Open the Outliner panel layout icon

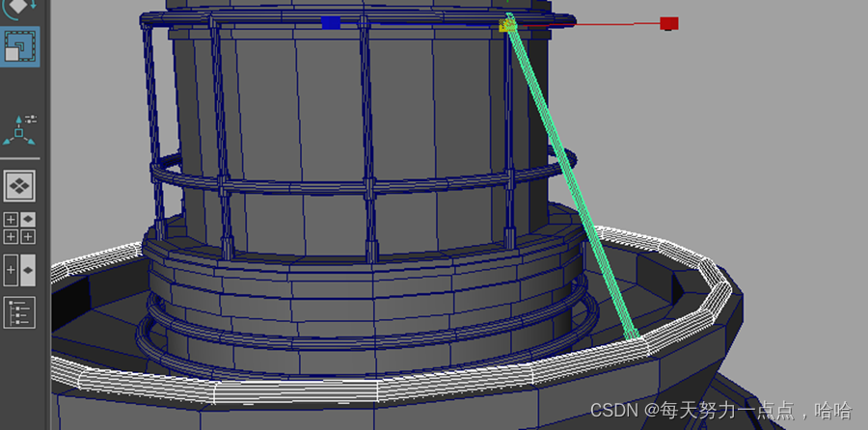coord(19,312)
